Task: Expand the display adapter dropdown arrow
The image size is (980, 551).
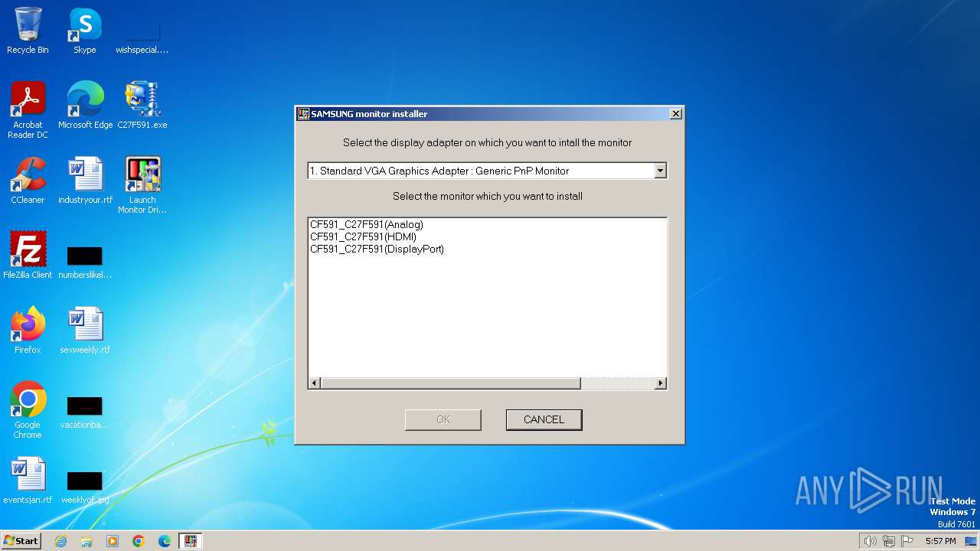Action: [660, 171]
